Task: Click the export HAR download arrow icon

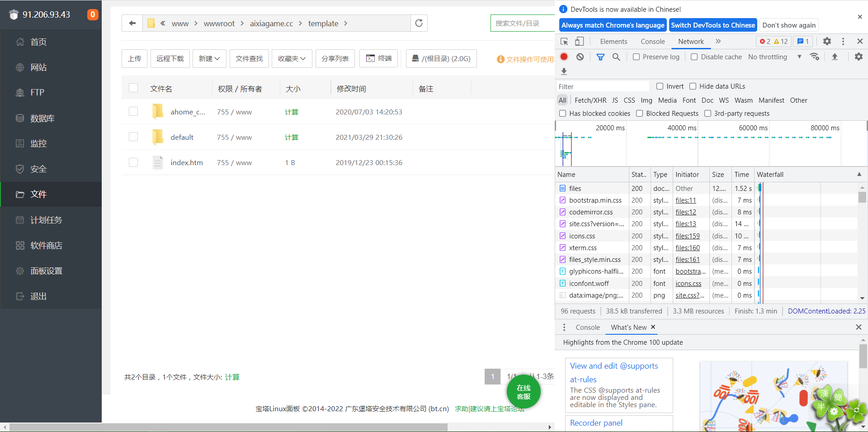Action: click(564, 71)
